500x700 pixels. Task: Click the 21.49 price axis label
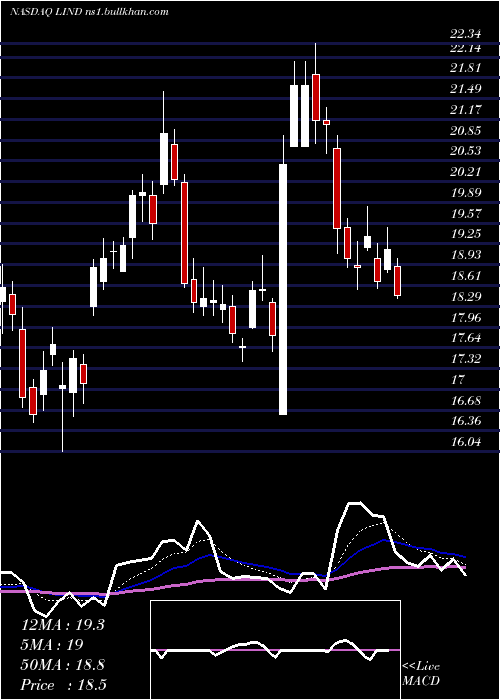465,89
